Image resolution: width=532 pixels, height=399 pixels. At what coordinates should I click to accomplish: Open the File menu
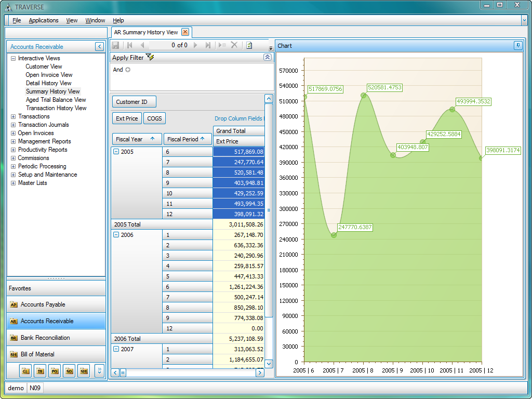[17, 20]
